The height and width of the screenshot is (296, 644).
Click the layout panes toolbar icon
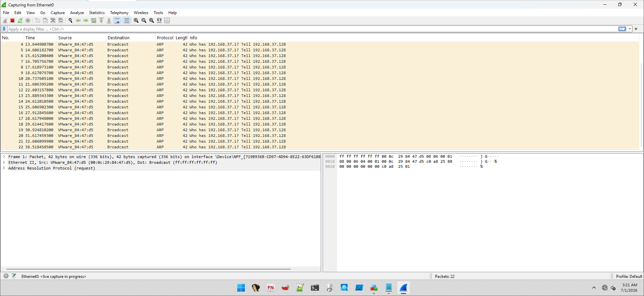[x=167, y=20]
